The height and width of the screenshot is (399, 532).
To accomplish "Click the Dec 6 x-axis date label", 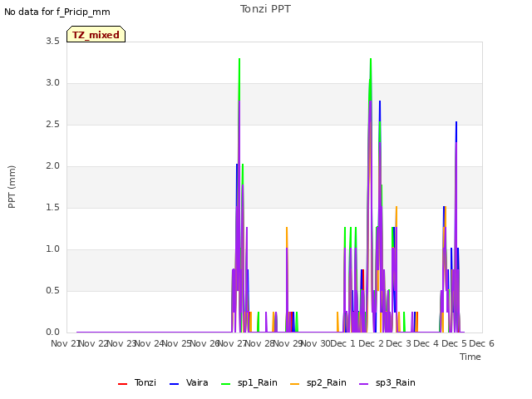I will (x=481, y=343).
